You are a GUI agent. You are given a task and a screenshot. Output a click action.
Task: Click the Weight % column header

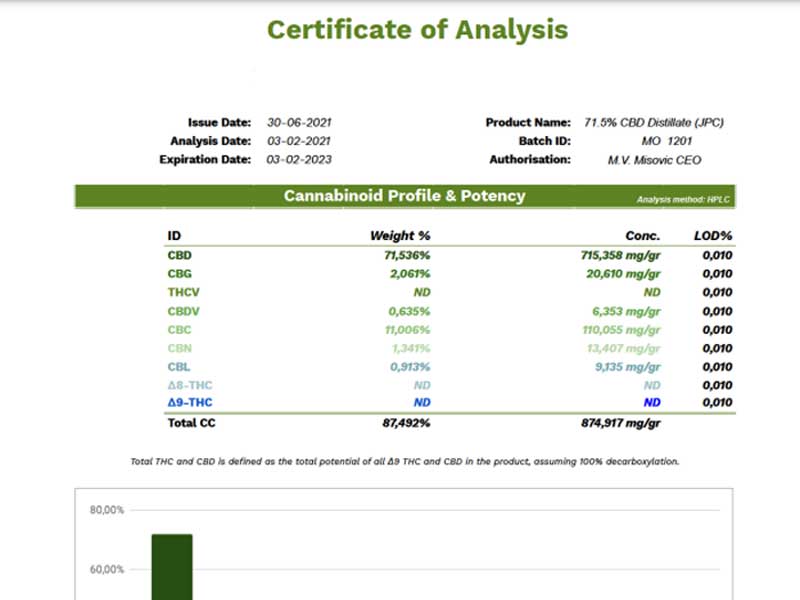tap(400, 236)
